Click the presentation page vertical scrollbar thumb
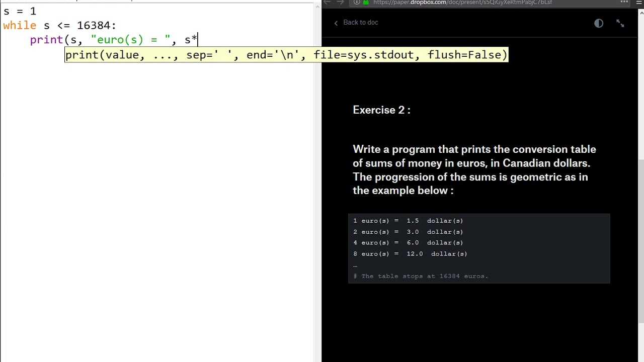 click(x=641, y=241)
